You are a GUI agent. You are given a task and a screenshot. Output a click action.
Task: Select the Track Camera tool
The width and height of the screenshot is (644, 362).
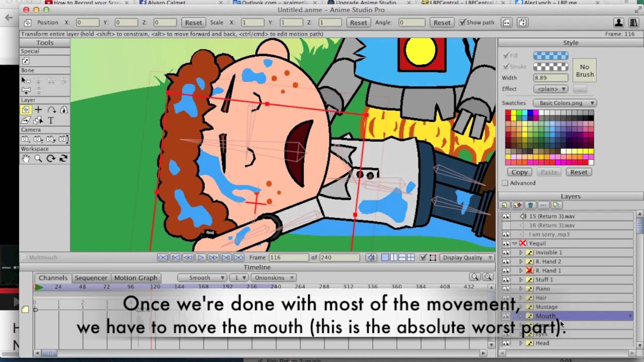pos(26,139)
